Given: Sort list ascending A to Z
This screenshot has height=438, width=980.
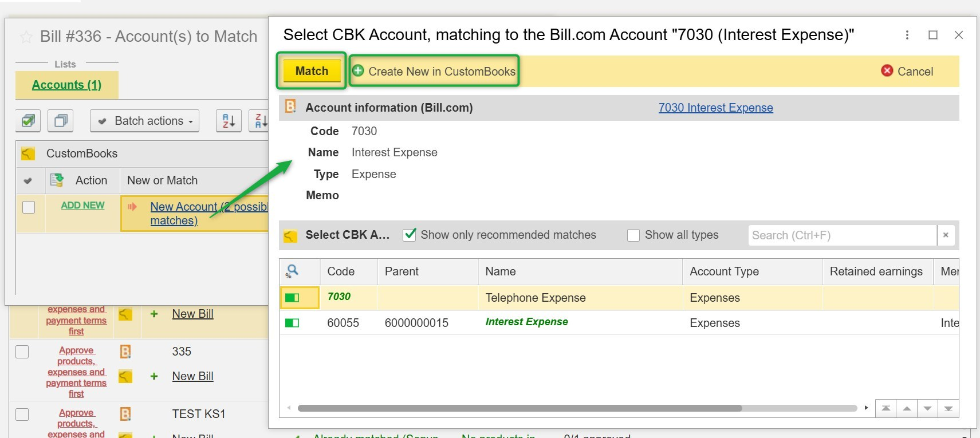Looking at the screenshot, I should 229,121.
